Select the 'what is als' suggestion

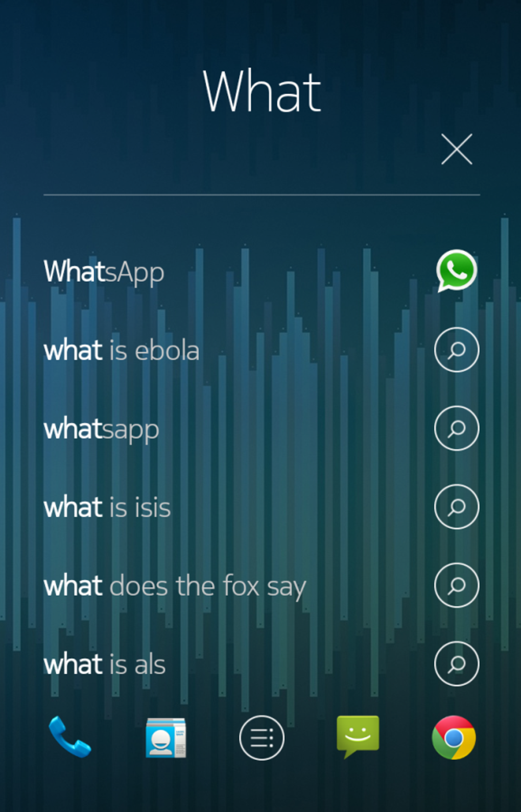(x=105, y=665)
